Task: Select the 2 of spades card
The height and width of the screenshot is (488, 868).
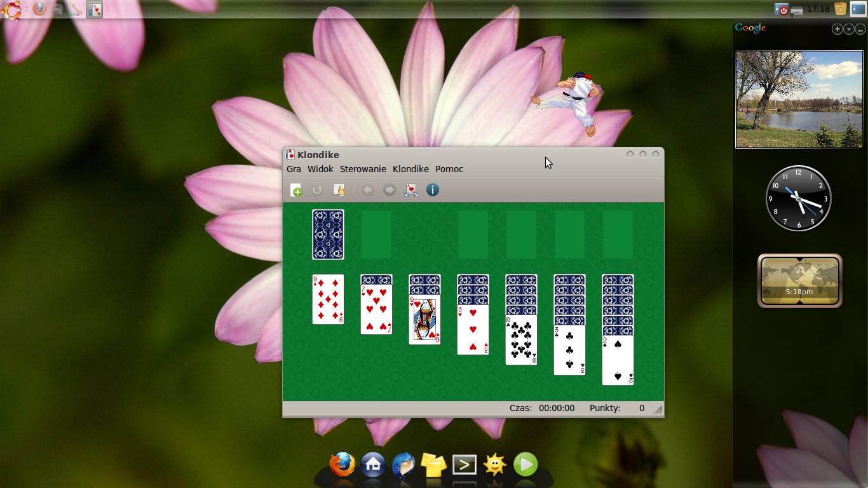Action: coord(618,360)
